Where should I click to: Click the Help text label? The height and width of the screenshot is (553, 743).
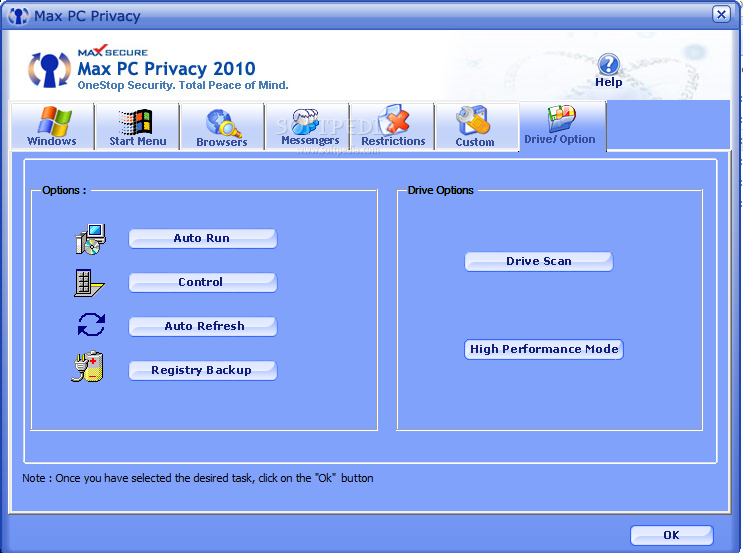coord(608,82)
